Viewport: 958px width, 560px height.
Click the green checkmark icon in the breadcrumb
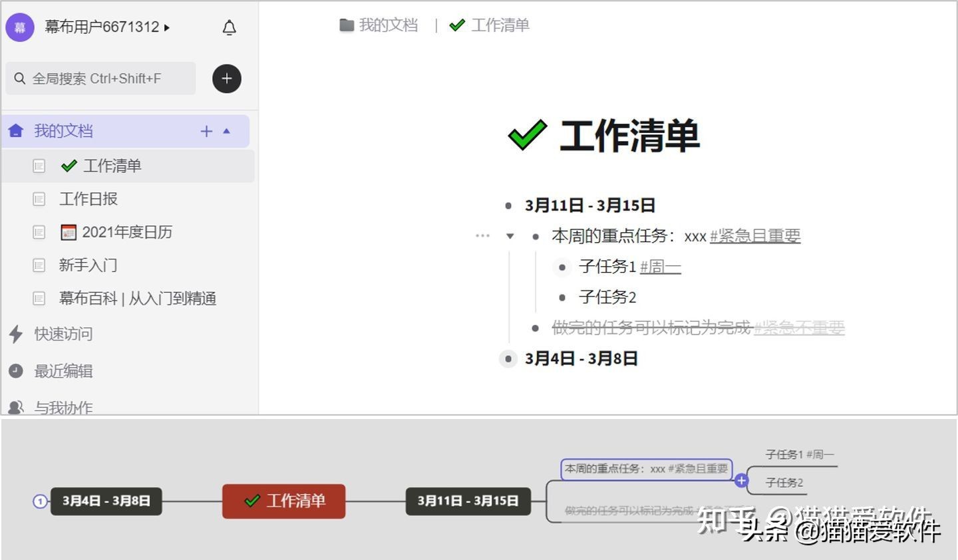pos(457,25)
